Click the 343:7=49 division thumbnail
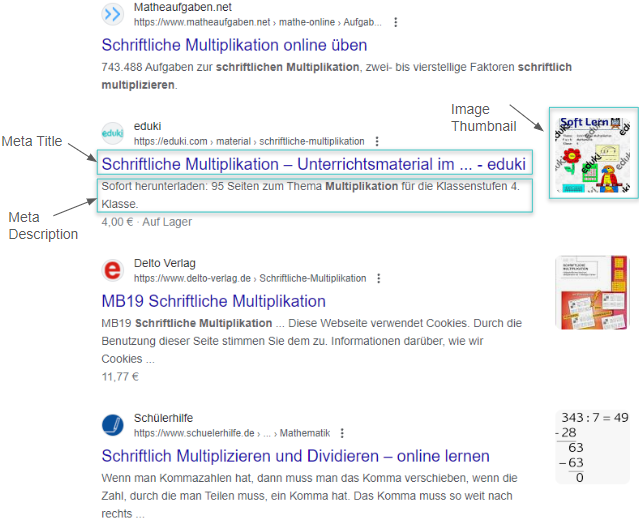This screenshot has width=639, height=526. pos(593,447)
